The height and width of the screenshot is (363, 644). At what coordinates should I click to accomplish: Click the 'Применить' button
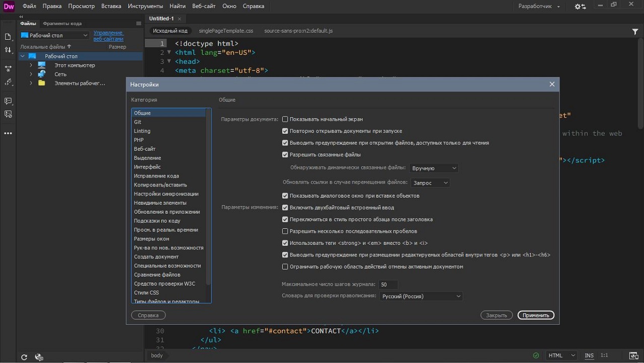(536, 315)
